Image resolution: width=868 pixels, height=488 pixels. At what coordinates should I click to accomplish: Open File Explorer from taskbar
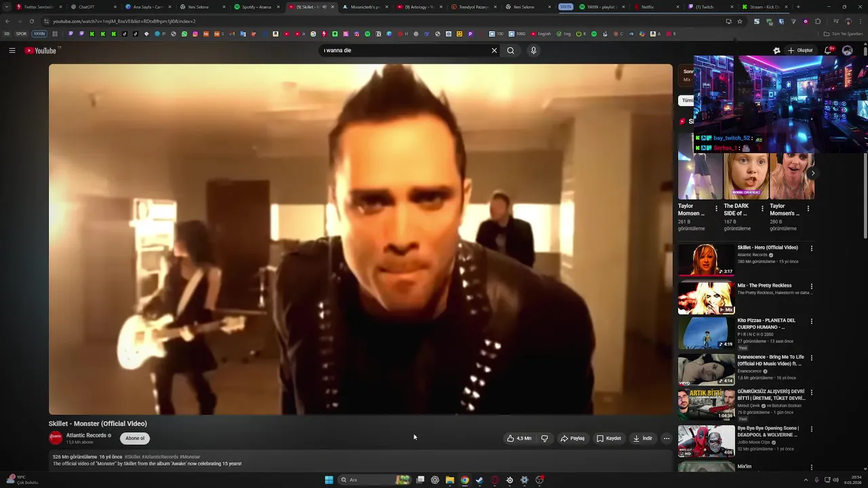pos(450,480)
